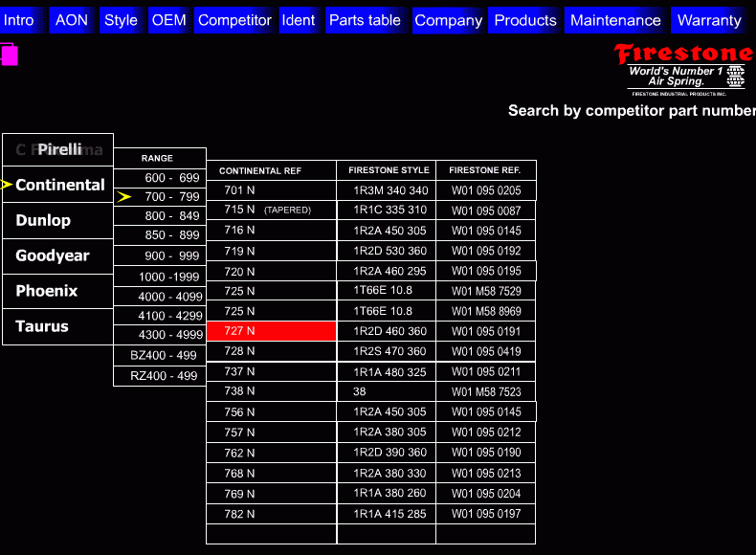Click Continental ref 768 N
Viewport: 756px width, 555px height.
tap(272, 473)
